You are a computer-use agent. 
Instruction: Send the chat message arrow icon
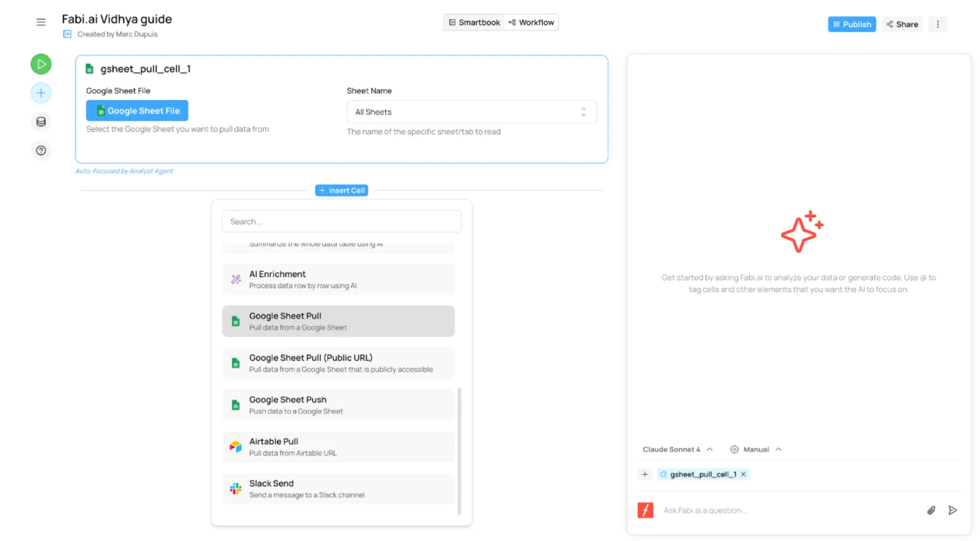point(953,510)
